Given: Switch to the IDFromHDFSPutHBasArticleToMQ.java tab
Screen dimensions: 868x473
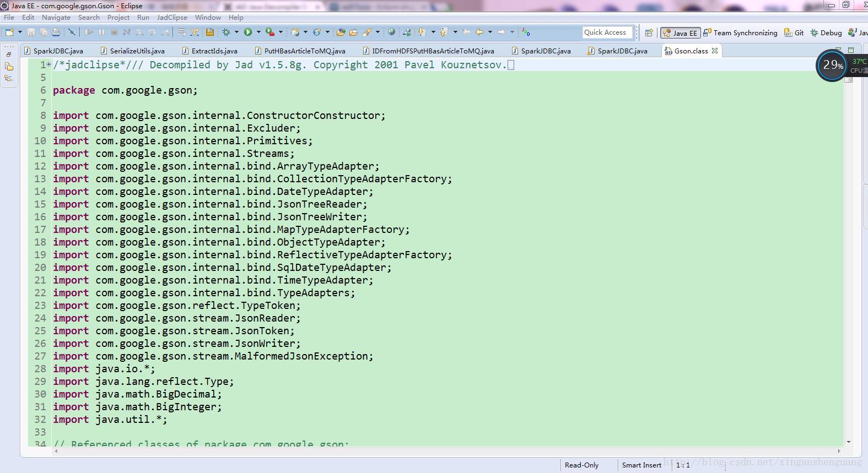Looking at the screenshot, I should pyautogui.click(x=428, y=51).
